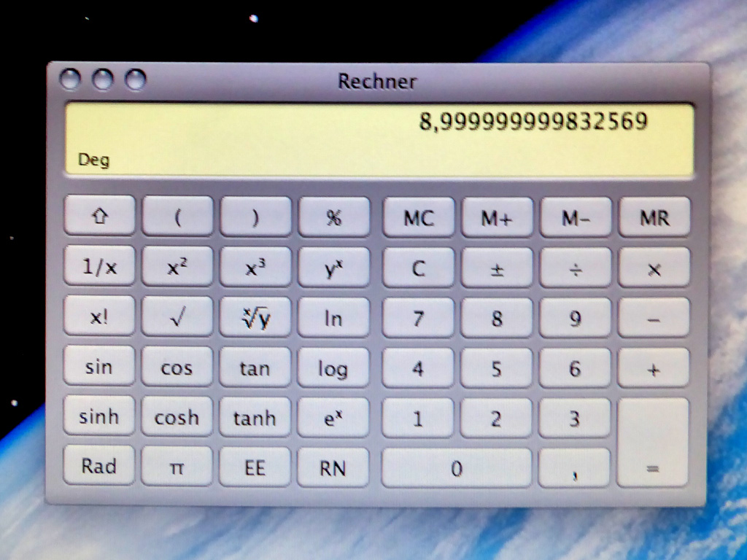Hit the percent button
747x560 pixels.
point(334,217)
